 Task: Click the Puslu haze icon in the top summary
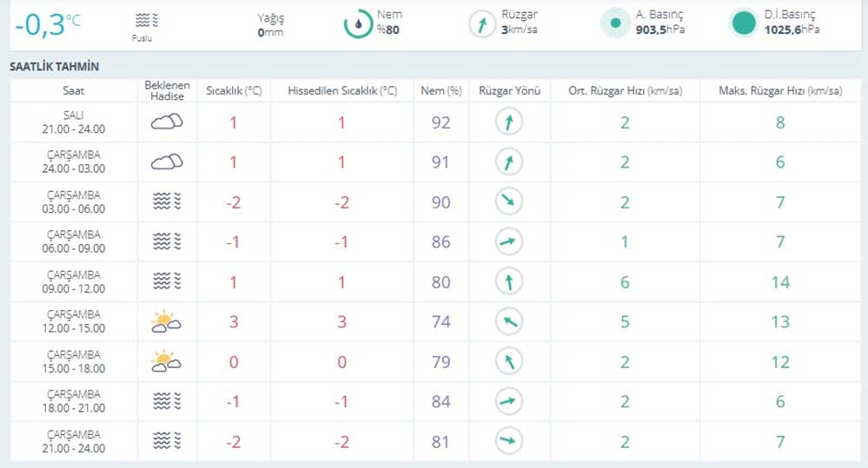[147, 20]
